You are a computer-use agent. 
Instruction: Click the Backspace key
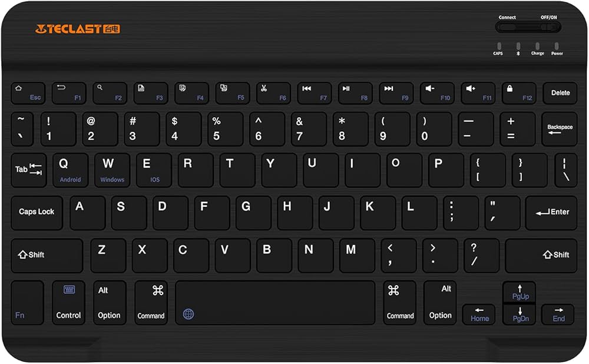(560, 129)
